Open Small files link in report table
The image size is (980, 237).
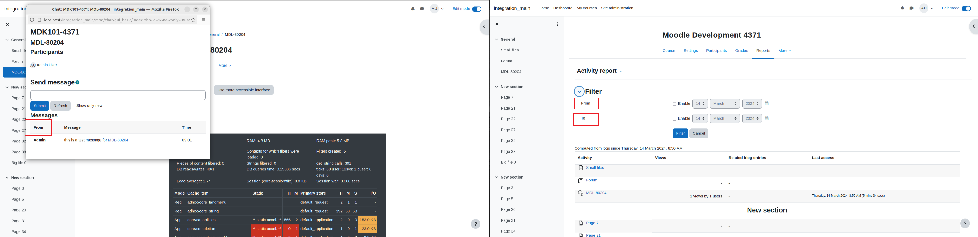tap(595, 168)
